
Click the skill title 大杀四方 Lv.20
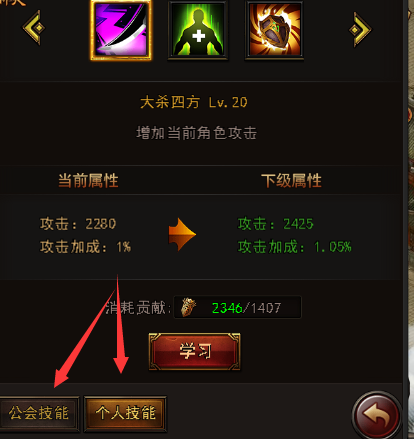click(194, 102)
